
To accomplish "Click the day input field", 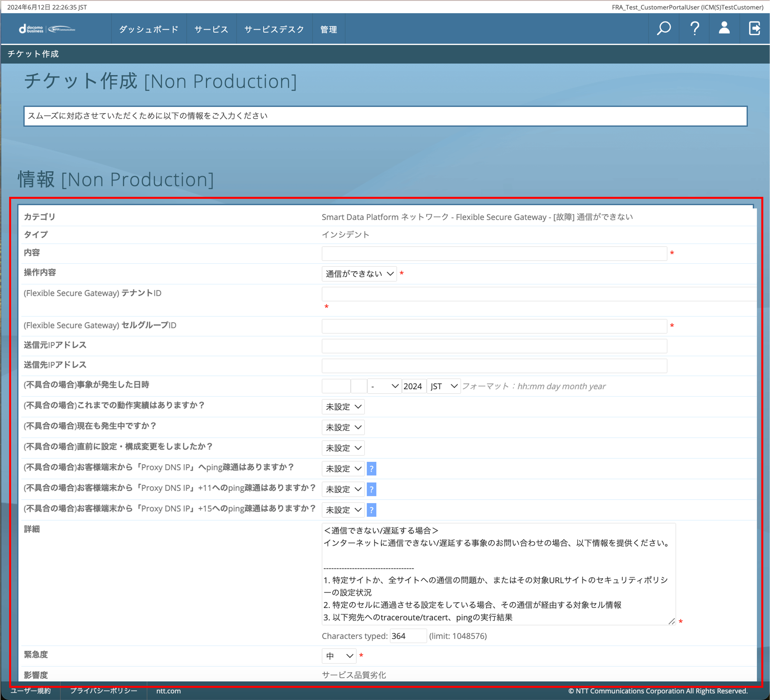I will [359, 386].
